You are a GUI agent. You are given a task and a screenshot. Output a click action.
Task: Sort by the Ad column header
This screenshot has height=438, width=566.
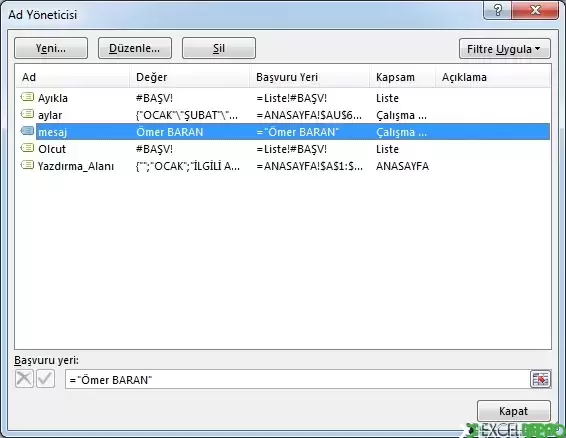coord(73,77)
